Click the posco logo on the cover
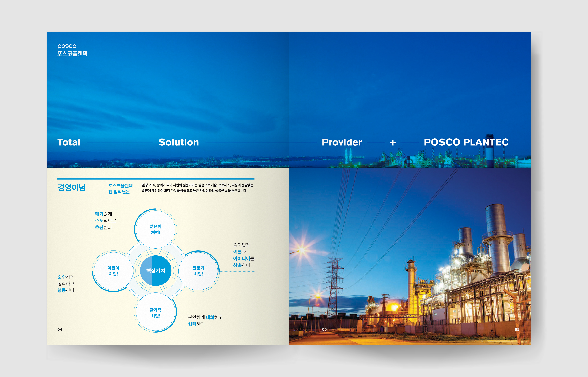 pyautogui.click(x=67, y=46)
